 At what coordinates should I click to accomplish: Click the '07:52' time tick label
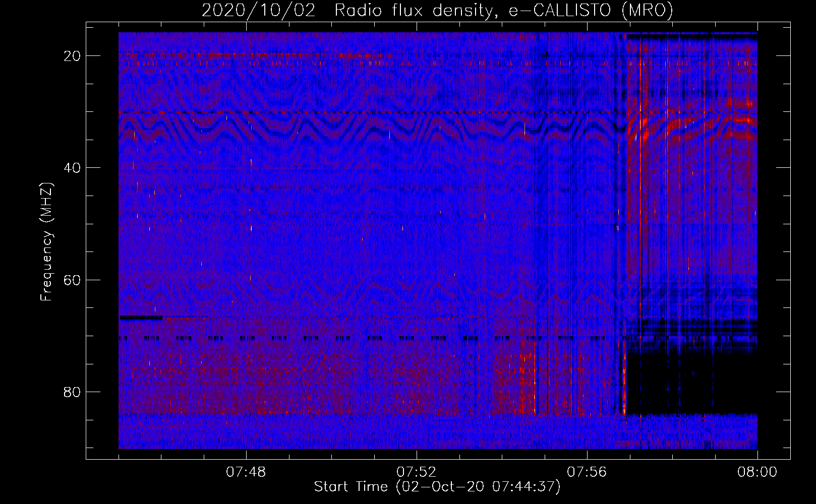[417, 472]
